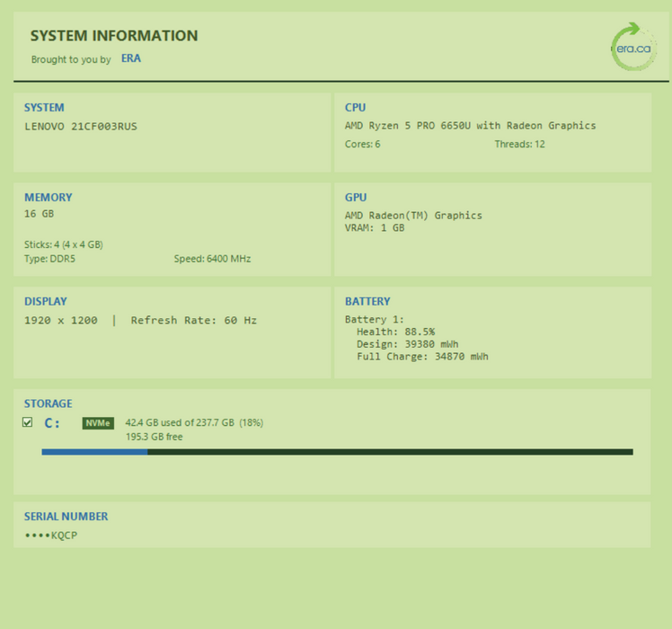Click the Sticks: 4 (4 x 4 GB) line
672x629 pixels.
(x=64, y=244)
